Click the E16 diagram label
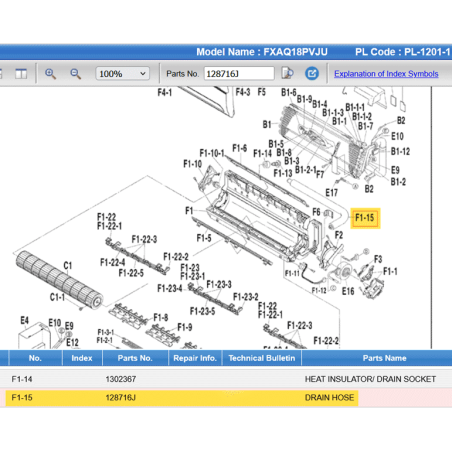 [348, 292]
